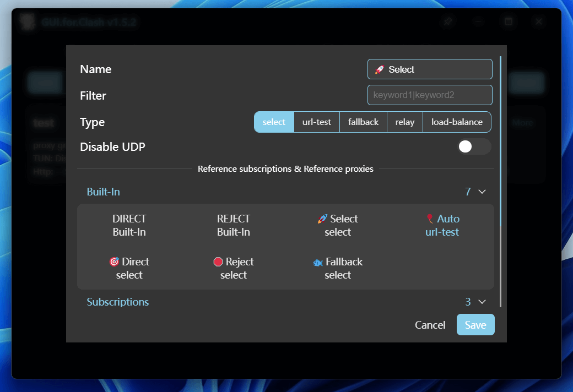
Task: Add the DIRECT Built-In proxy
Action: click(129, 225)
